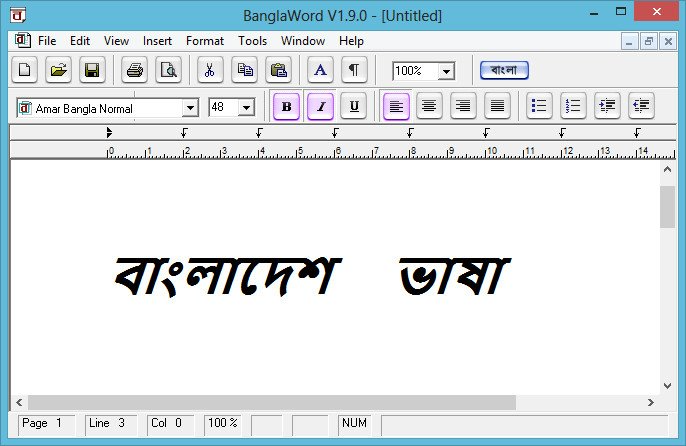
Task: Click the New document icon
Action: [25, 70]
